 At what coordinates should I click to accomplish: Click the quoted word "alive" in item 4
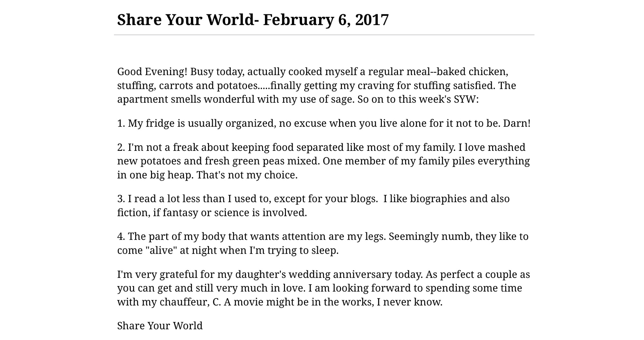[163, 250]
